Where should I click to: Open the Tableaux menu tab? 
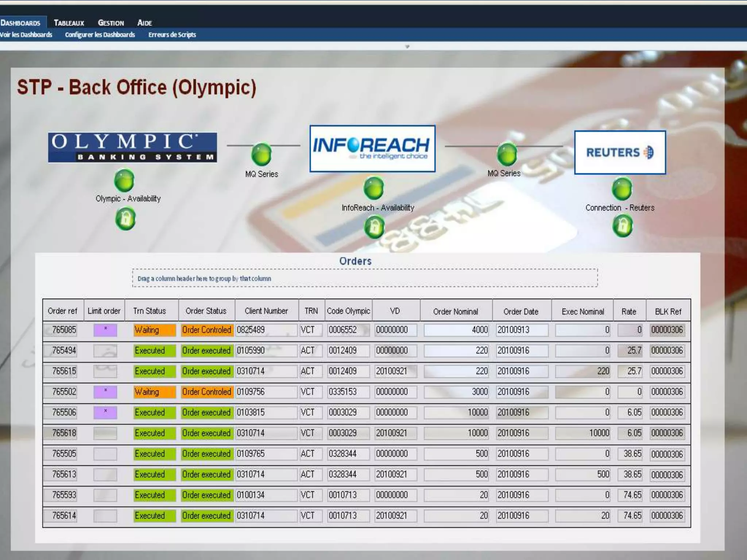click(69, 23)
